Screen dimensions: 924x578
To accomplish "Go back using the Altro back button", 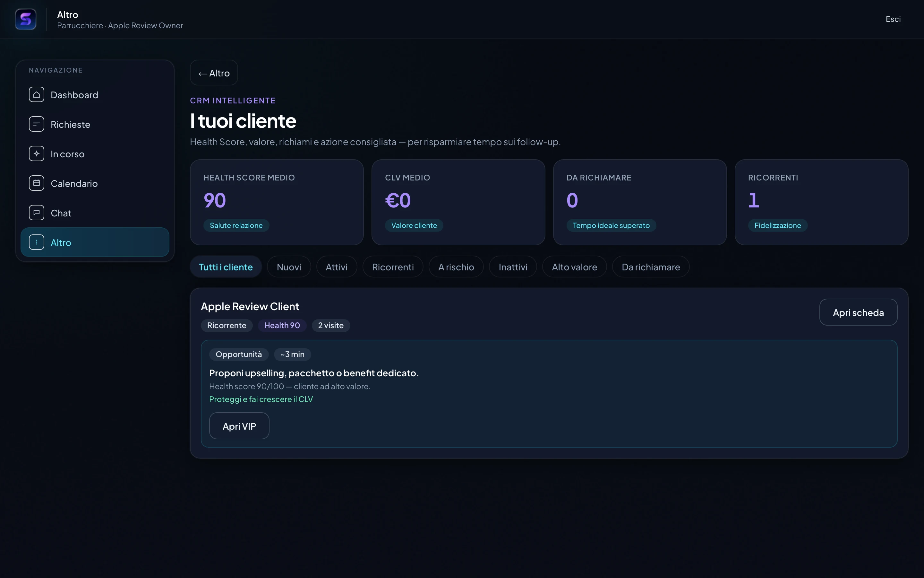I will [x=214, y=73].
